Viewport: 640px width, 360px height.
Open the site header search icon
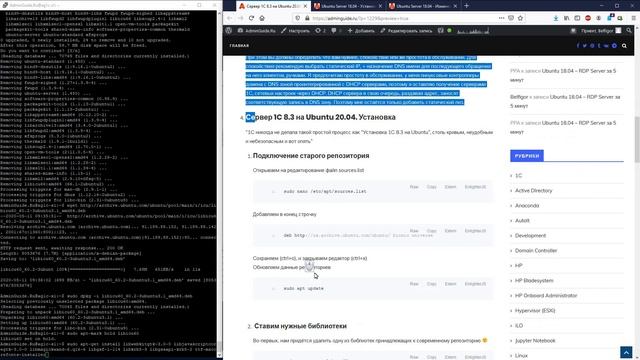tap(624, 46)
